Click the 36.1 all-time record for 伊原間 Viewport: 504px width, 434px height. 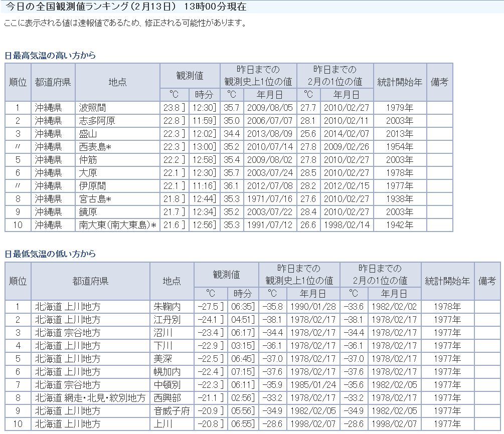[x=231, y=186]
